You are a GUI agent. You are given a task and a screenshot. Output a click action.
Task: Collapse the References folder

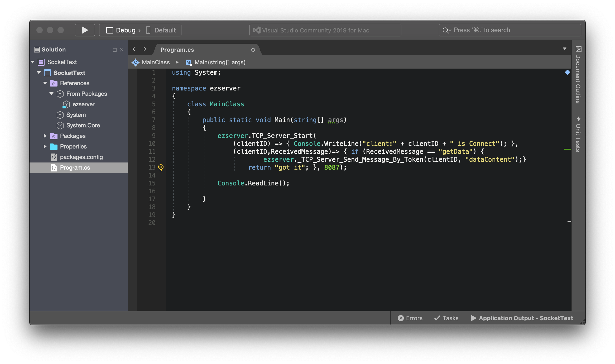(45, 83)
